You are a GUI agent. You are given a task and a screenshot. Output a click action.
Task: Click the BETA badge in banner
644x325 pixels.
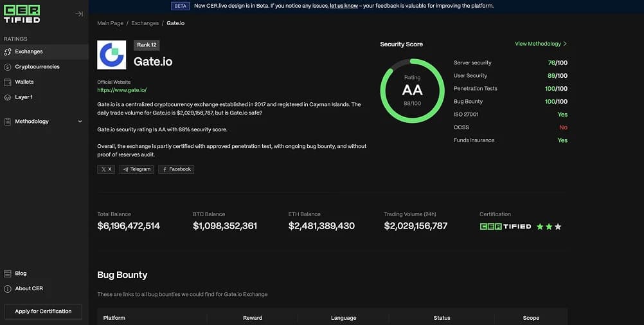click(180, 6)
